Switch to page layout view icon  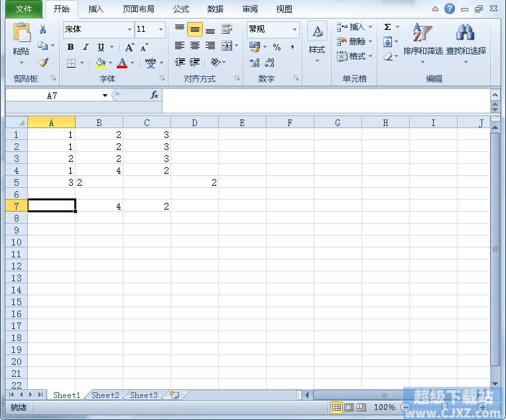349,407
